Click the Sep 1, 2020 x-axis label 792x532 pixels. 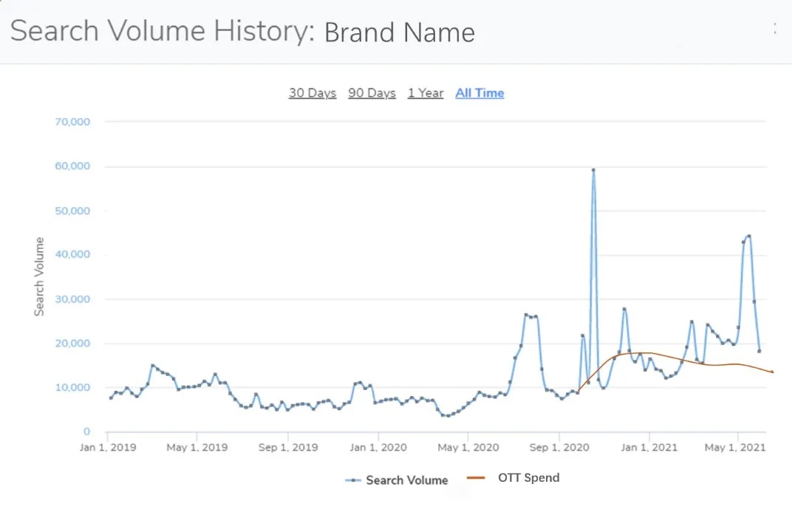point(559,447)
